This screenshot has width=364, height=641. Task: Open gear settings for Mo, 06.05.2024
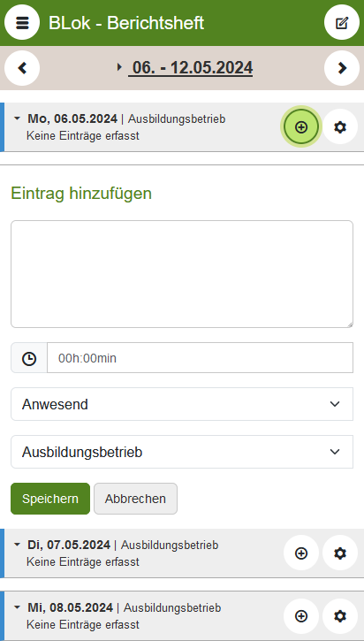[x=340, y=127]
